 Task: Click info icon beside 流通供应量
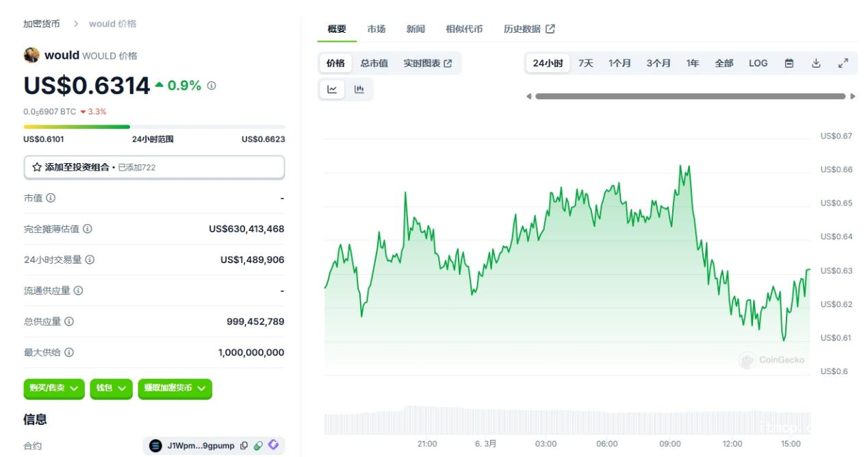(x=78, y=291)
